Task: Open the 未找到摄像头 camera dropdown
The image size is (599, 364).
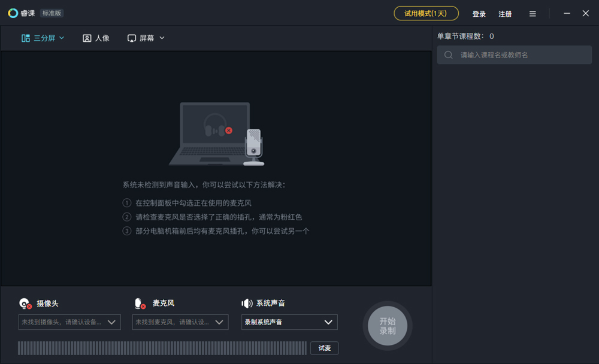Action: pos(69,322)
